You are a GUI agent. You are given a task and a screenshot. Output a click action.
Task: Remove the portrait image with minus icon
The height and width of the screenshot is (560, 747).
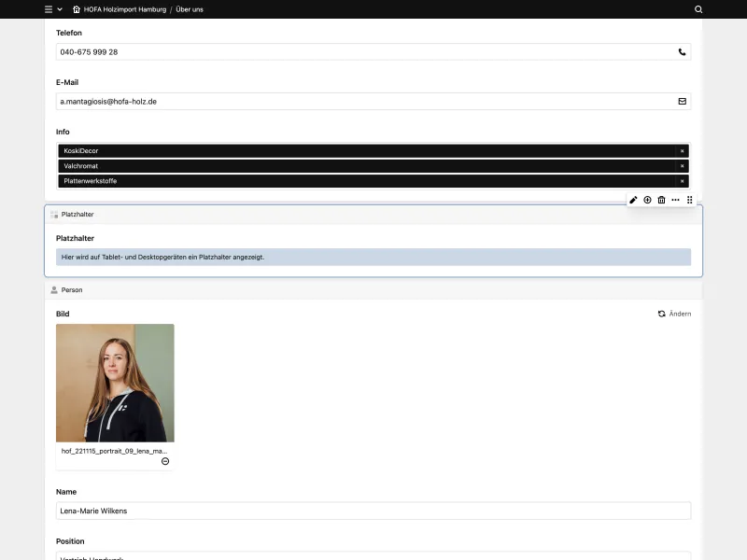pos(165,460)
